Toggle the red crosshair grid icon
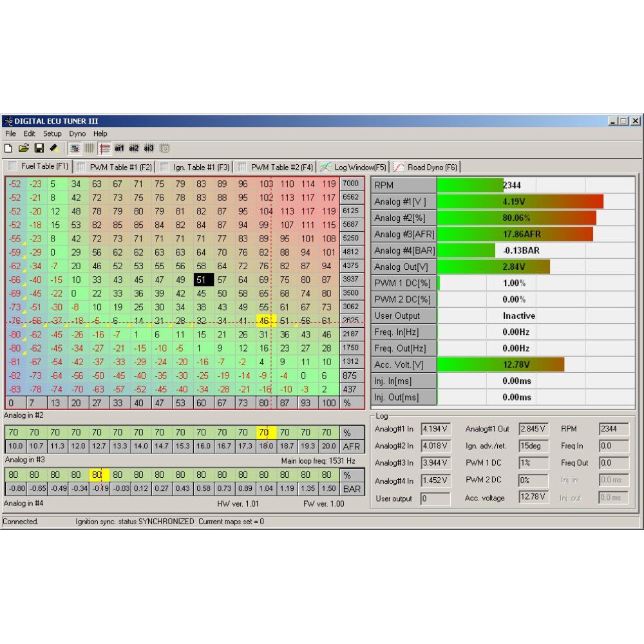Image resolution: width=644 pixels, height=644 pixels. [104, 148]
